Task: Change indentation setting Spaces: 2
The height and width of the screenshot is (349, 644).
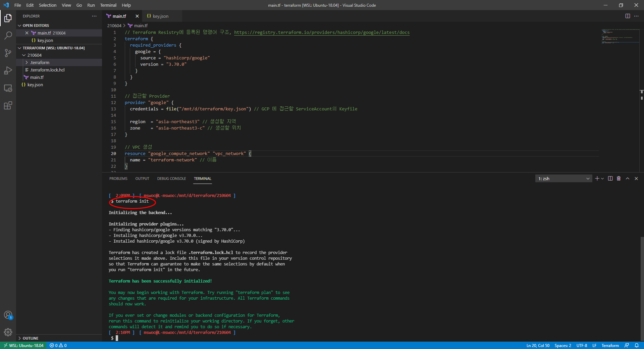Action: point(562,345)
